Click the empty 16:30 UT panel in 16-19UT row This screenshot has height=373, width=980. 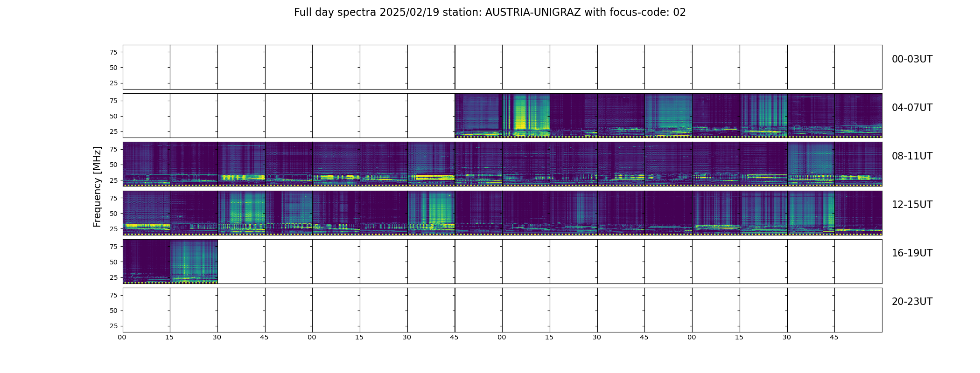(x=241, y=261)
